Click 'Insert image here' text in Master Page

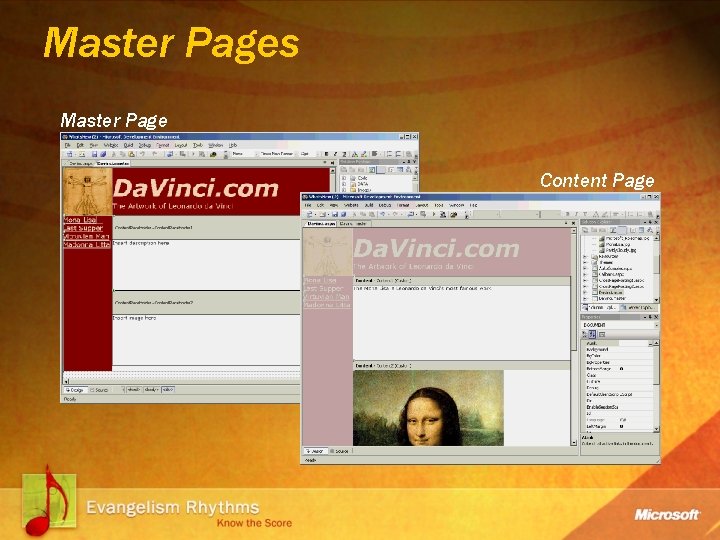pos(135,318)
